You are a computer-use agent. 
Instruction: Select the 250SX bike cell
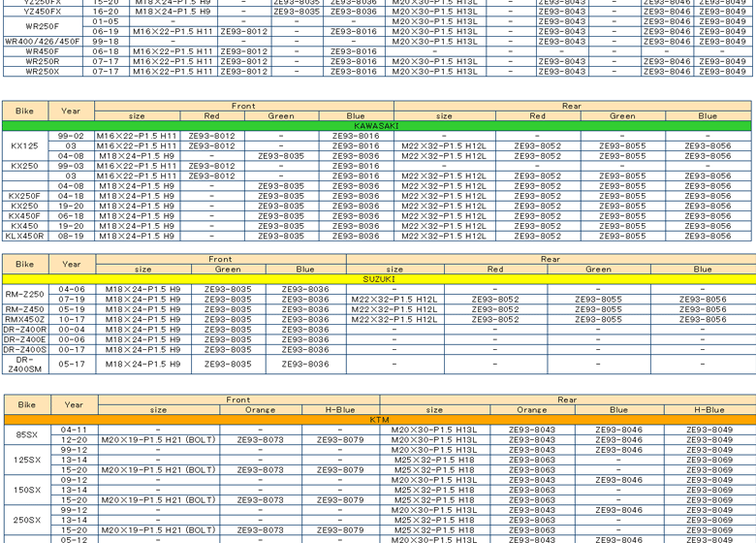coord(27,521)
